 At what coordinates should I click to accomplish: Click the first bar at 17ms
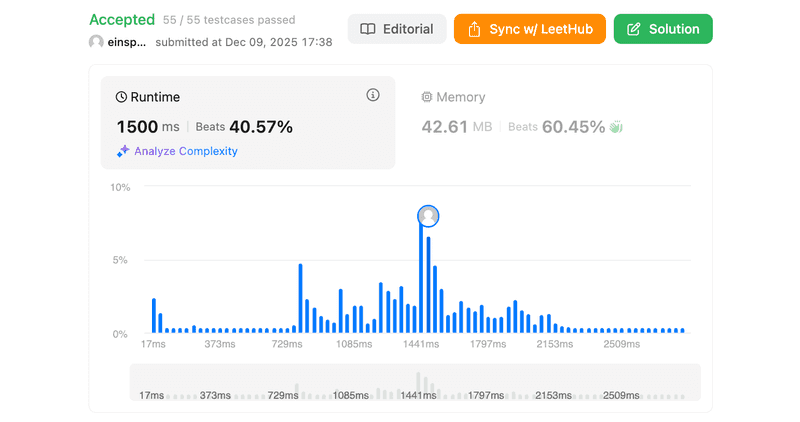coord(154,315)
